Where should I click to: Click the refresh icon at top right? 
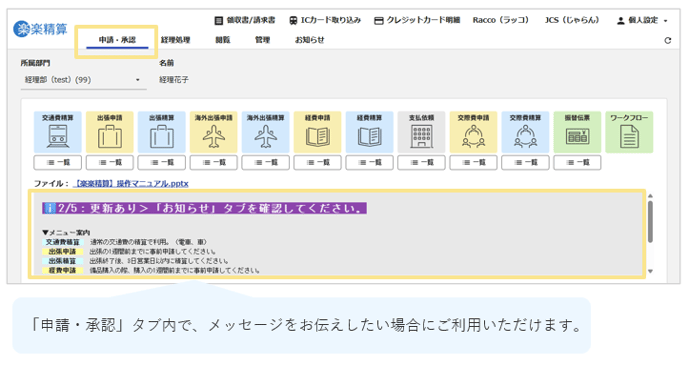[667, 40]
